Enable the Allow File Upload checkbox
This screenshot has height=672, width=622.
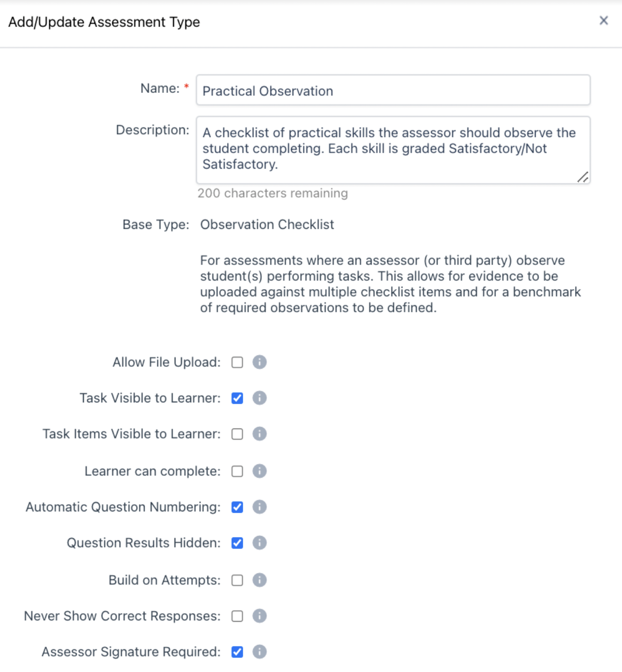tap(238, 363)
